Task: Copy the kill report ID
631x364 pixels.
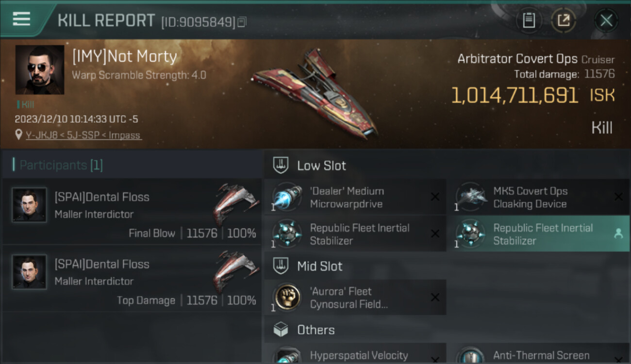Action: 242,22
